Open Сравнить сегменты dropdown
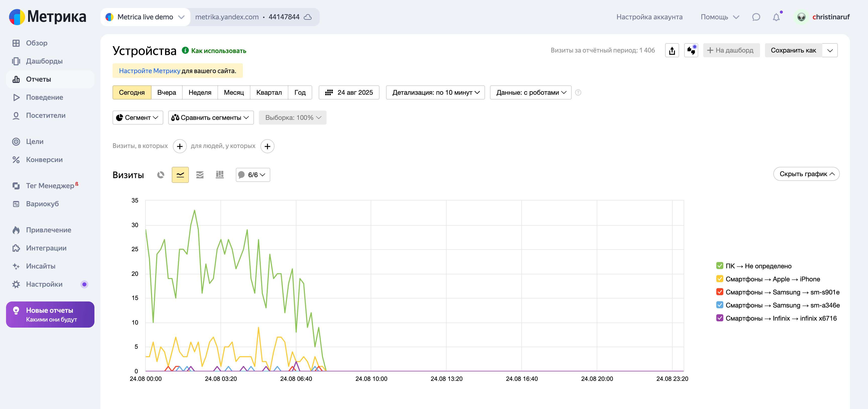Image resolution: width=868 pixels, height=409 pixels. tap(211, 118)
